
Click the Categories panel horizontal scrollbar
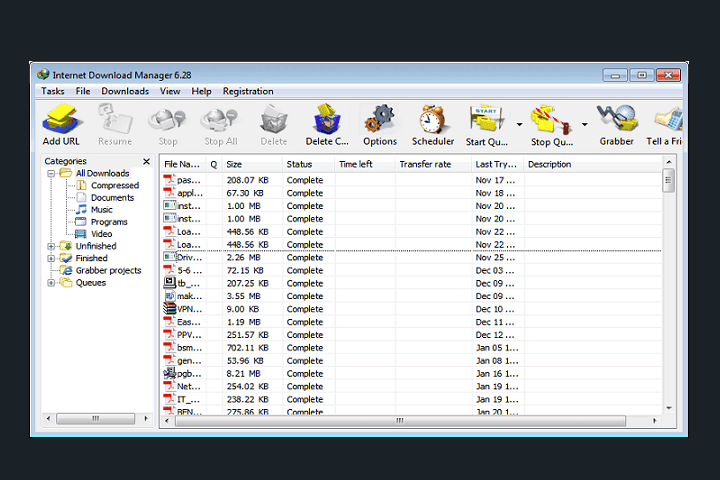coord(96,418)
